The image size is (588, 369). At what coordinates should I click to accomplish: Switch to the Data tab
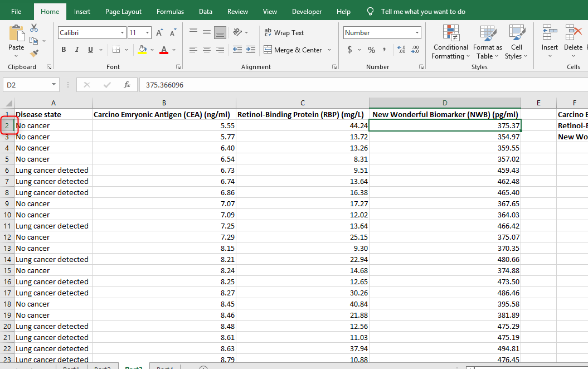[206, 12]
